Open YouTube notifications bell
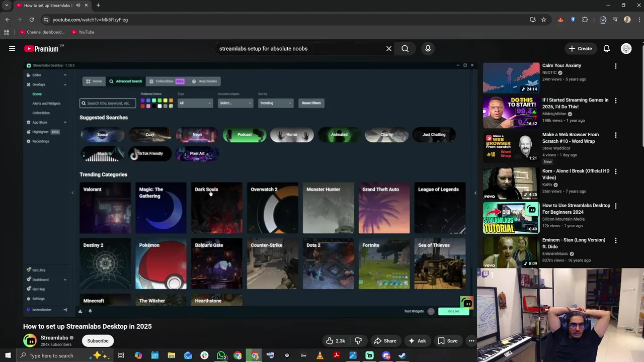Screen dimensions: 644x362 click(607, 49)
